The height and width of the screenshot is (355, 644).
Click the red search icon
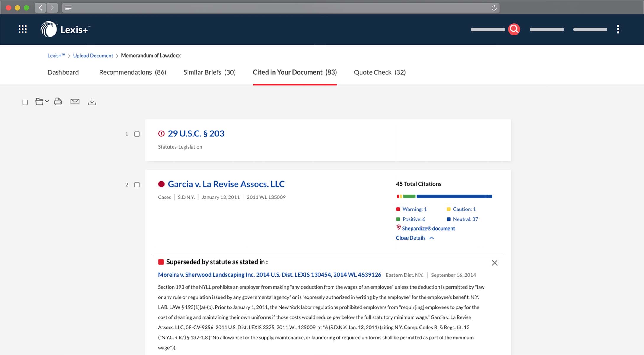pyautogui.click(x=514, y=29)
